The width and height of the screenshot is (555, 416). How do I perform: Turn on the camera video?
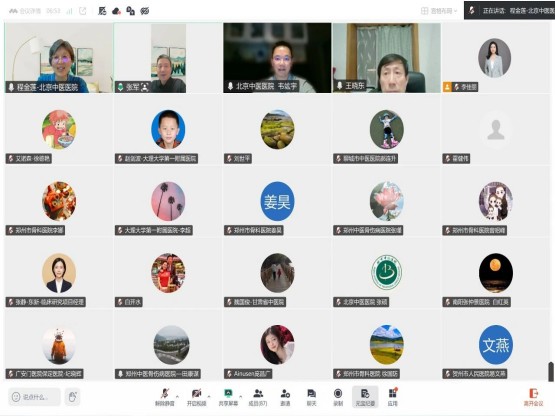coord(196,397)
